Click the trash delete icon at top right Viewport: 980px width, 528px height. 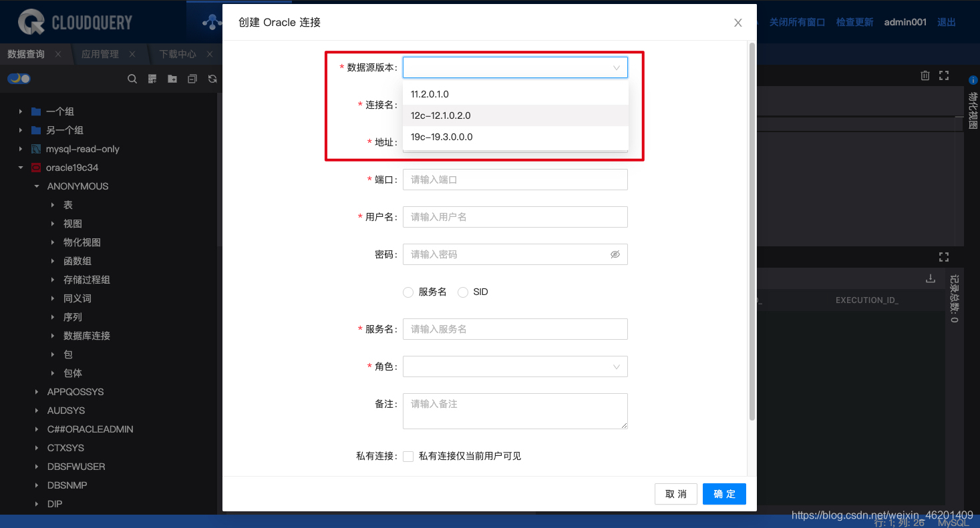point(925,75)
